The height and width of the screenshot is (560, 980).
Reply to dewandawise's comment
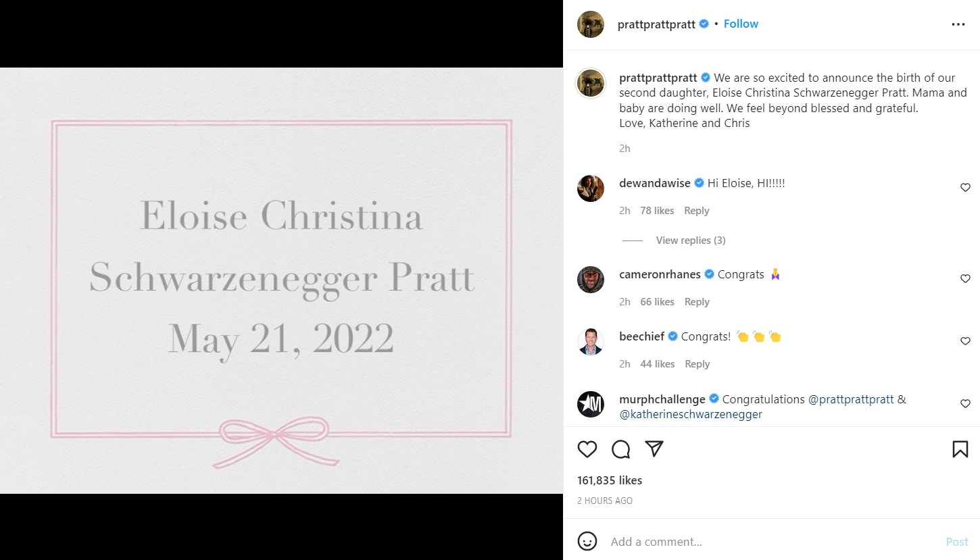[696, 211]
